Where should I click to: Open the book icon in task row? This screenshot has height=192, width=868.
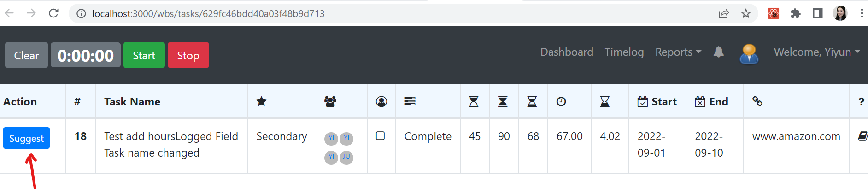pos(863,136)
